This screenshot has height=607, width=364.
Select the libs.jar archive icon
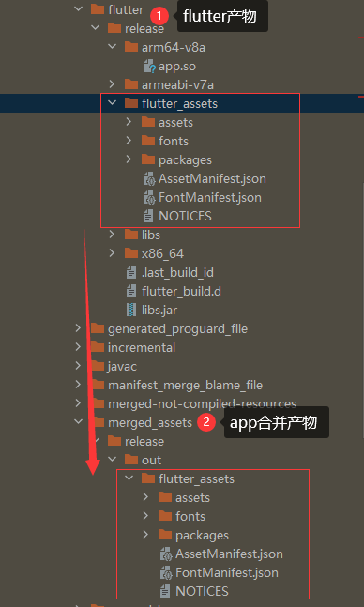pos(131,311)
